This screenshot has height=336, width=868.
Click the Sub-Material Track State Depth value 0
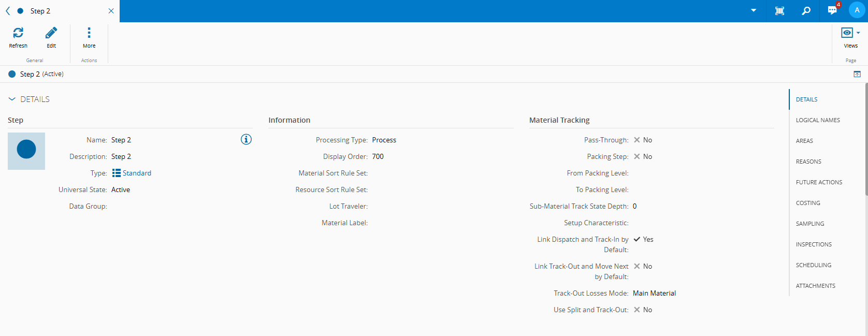[634, 206]
